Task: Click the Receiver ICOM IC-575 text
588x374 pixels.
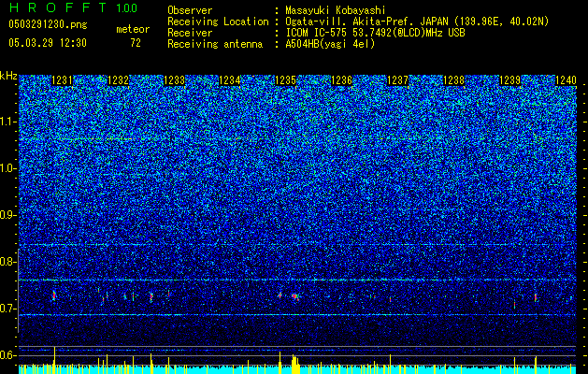Action: click(x=375, y=33)
